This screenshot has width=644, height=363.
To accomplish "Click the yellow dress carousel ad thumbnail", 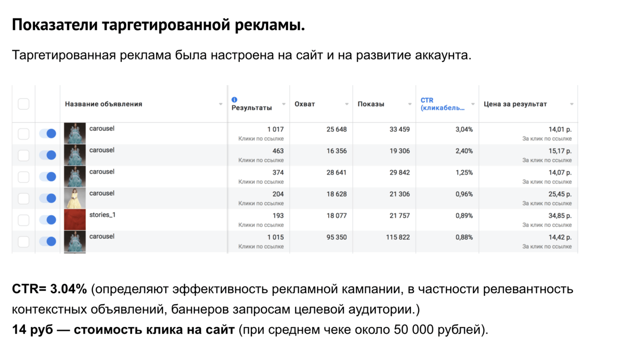I will click(75, 198).
